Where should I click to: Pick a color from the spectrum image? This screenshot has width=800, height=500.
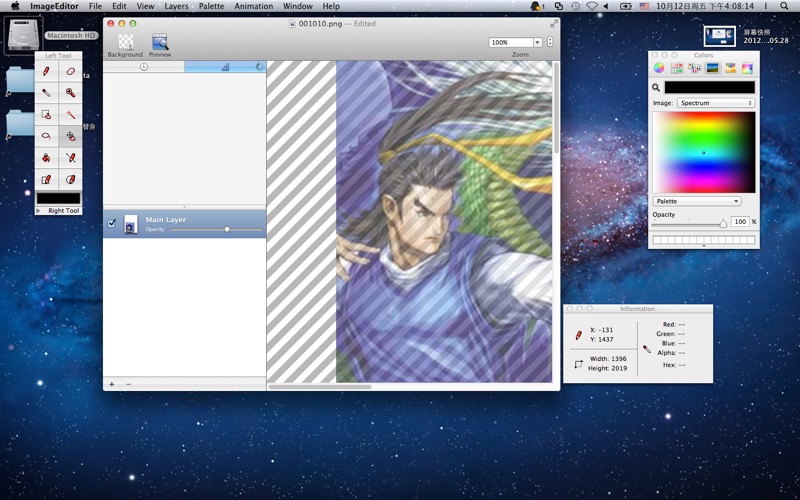704,152
